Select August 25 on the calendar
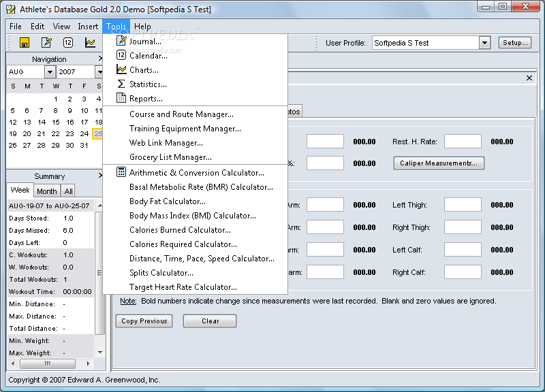Viewport: 545px width, 392px height. (x=98, y=133)
